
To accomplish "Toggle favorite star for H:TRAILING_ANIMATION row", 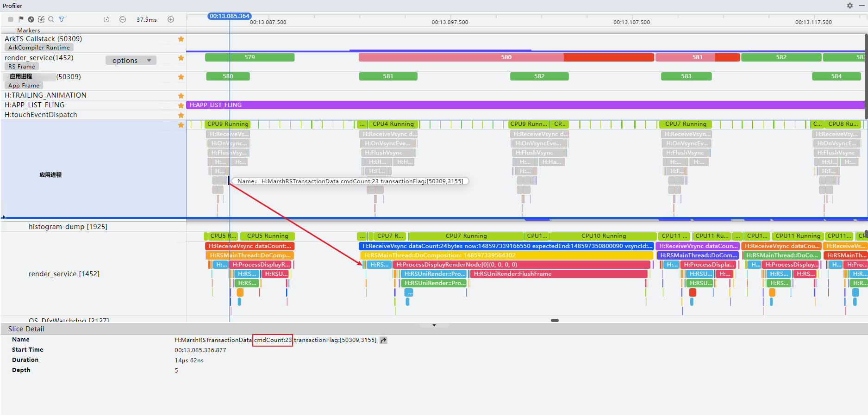I will click(181, 96).
